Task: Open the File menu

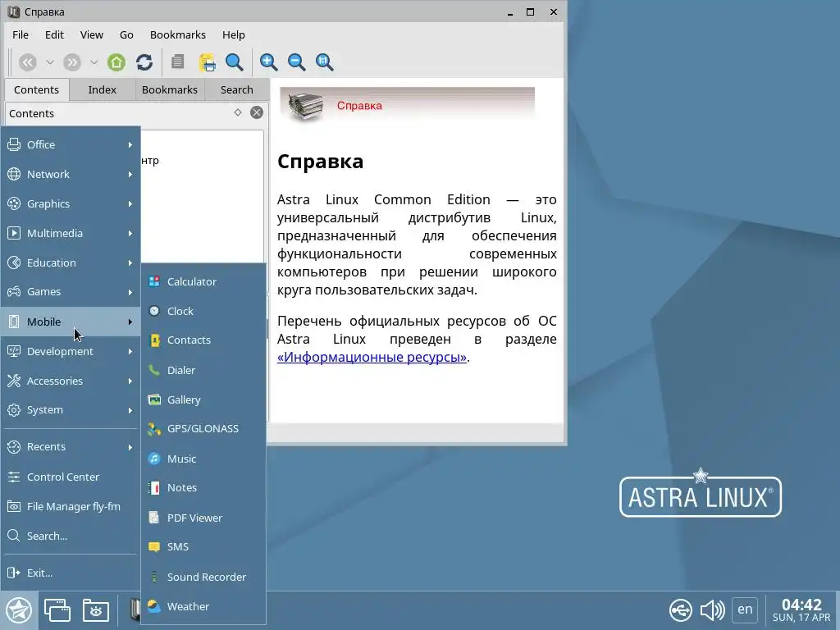Action: click(21, 34)
